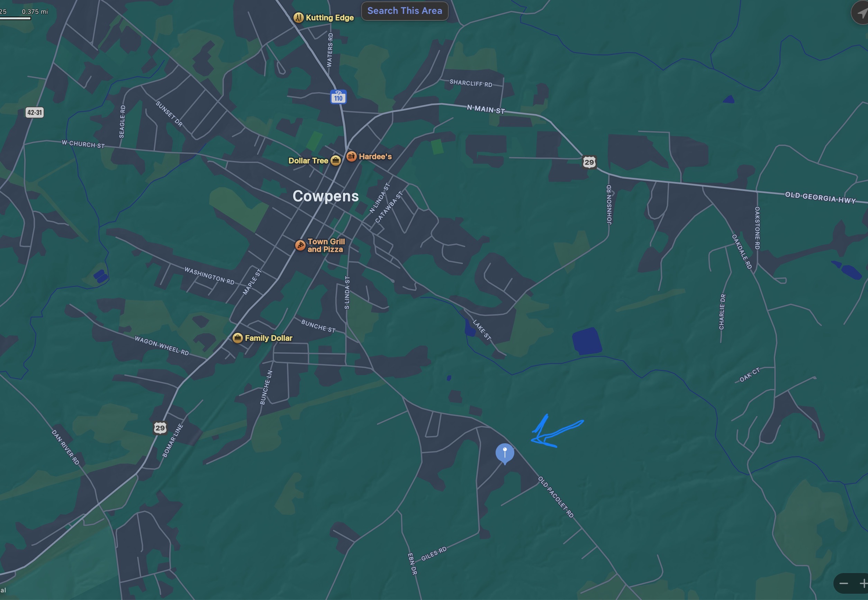
Task: Open the Hardee's restaurant marker
Action: pyautogui.click(x=352, y=156)
